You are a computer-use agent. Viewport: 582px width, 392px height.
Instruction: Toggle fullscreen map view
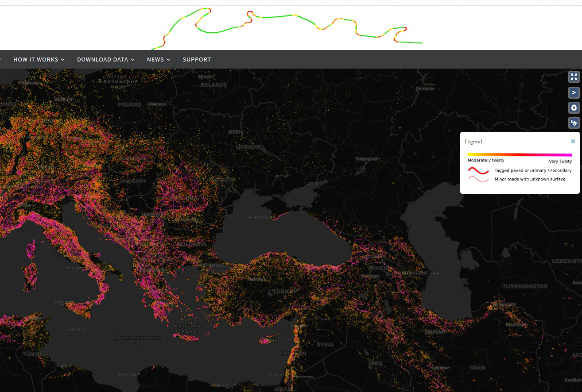click(x=574, y=77)
